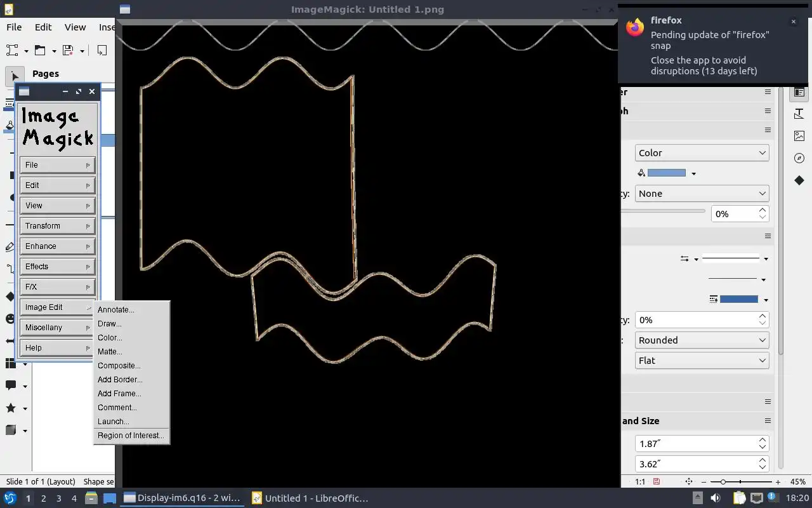
Task: Open the line width dropdown arrow
Action: point(763,279)
